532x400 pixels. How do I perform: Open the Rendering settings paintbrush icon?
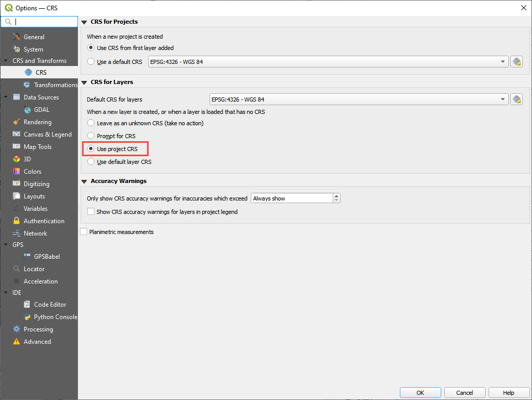pos(17,122)
